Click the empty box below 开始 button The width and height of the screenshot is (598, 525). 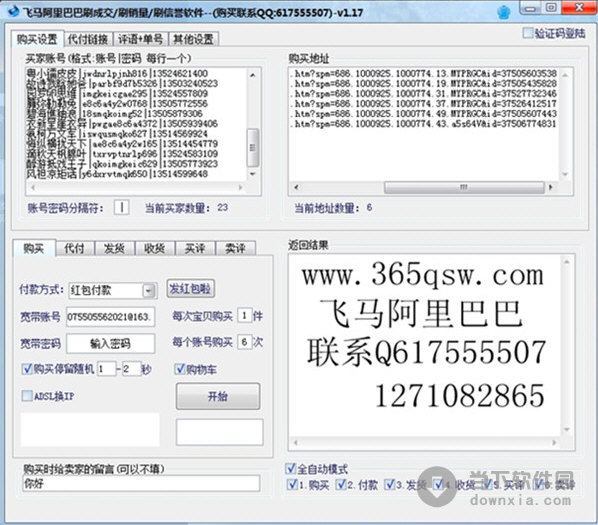pyautogui.click(x=219, y=432)
